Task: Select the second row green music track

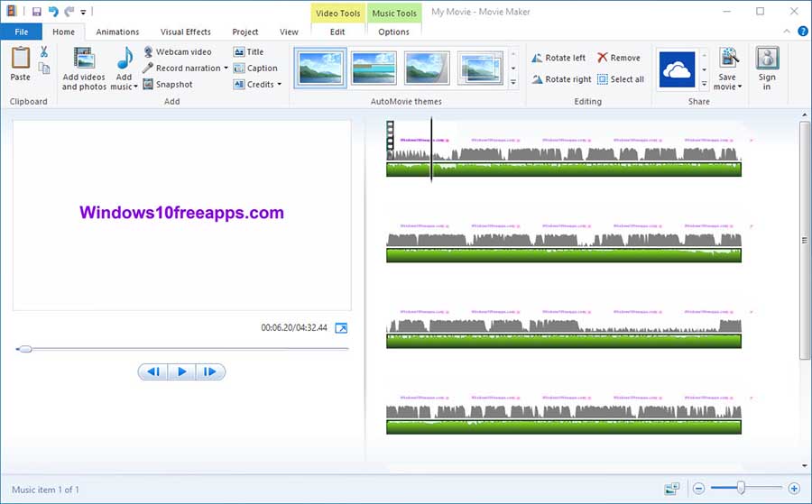Action: [564, 255]
